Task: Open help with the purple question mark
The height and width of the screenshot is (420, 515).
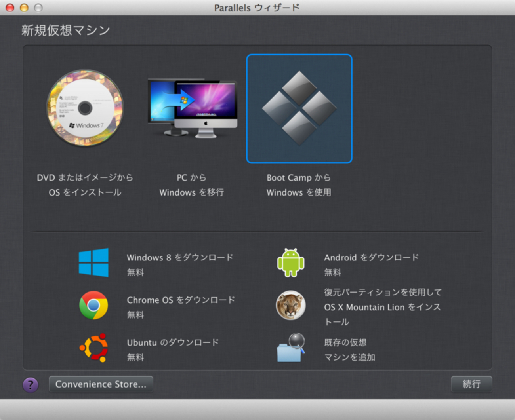Action: (31, 384)
